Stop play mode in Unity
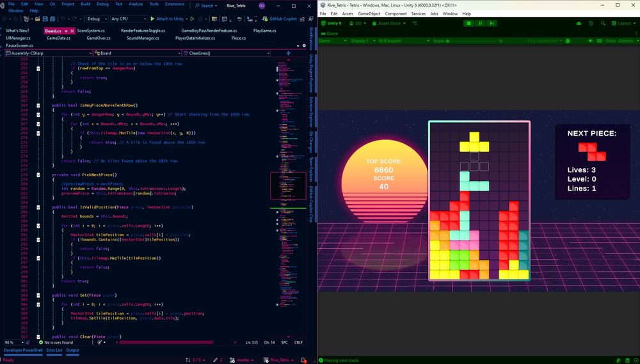 click(x=468, y=23)
